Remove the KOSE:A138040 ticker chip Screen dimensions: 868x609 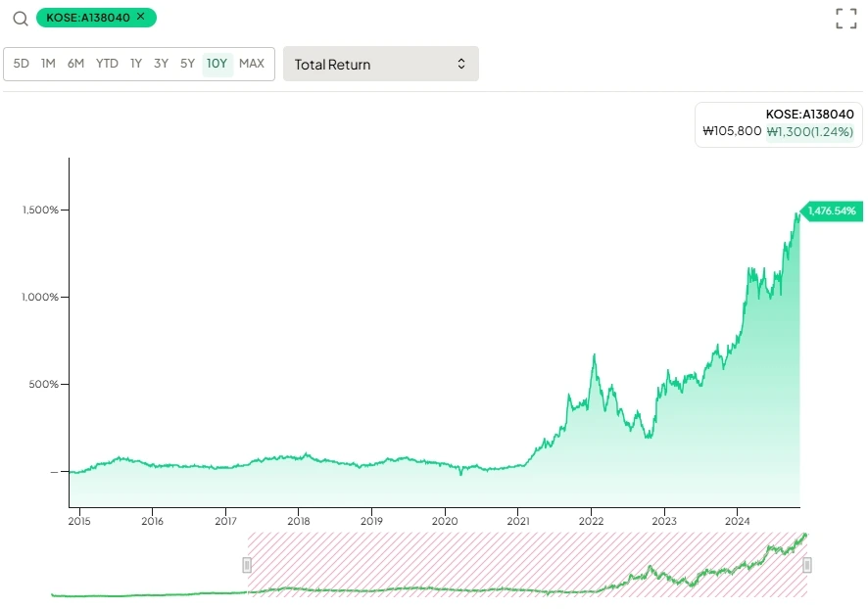(141, 17)
